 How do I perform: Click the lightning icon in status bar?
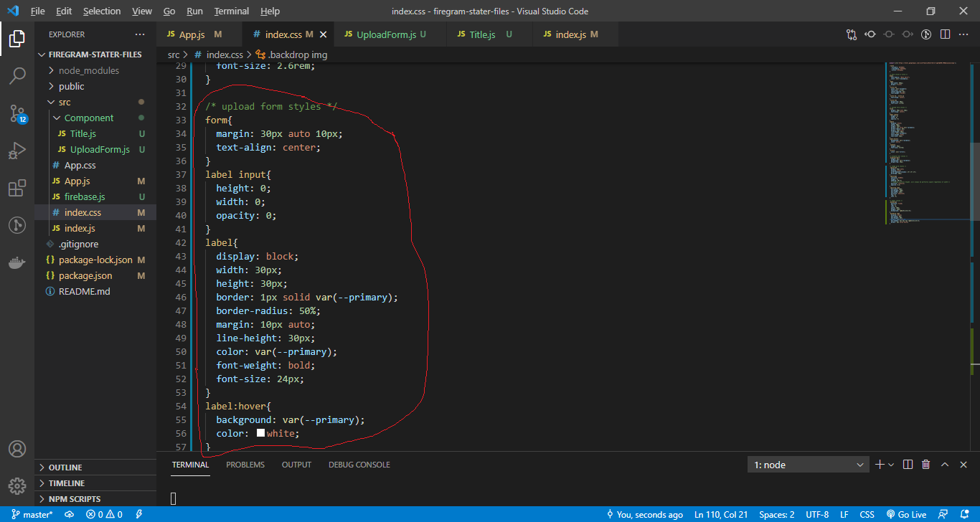(138, 514)
